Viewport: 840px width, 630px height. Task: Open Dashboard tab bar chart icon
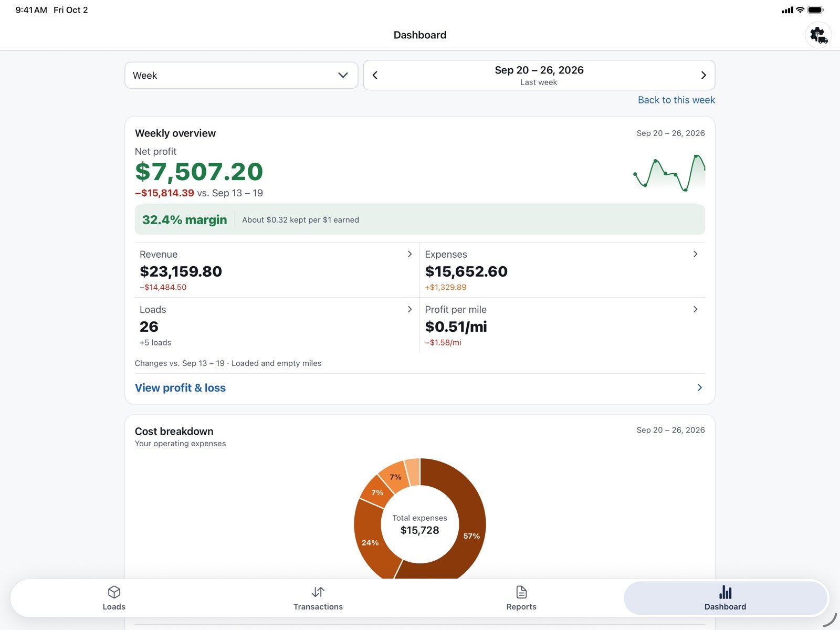coord(725,592)
